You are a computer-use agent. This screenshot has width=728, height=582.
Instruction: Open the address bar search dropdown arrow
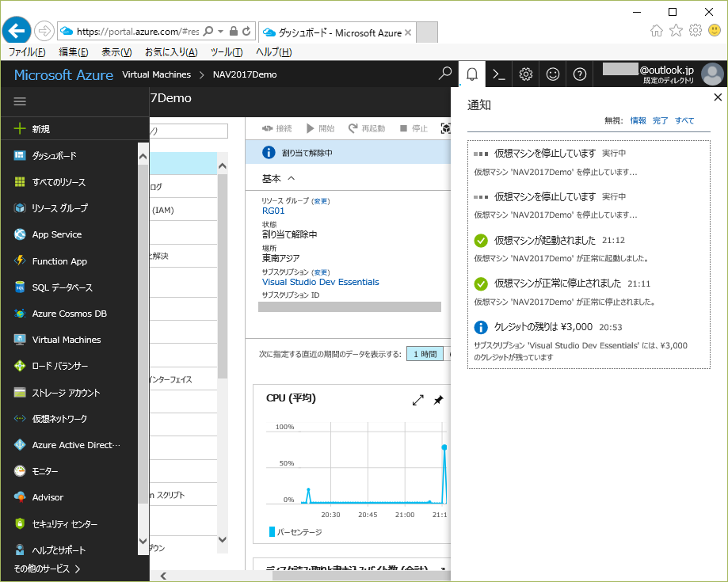(220, 31)
